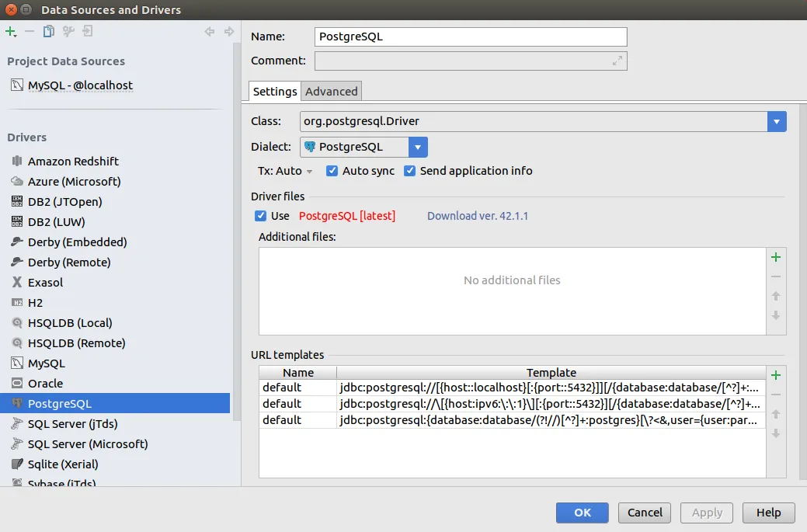Click the Apply button

click(x=707, y=513)
